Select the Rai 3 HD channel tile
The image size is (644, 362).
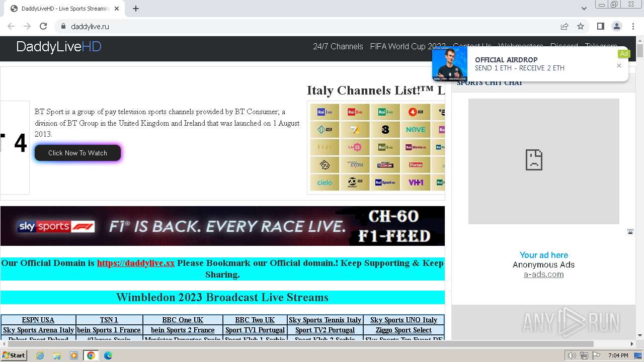[x=385, y=112]
